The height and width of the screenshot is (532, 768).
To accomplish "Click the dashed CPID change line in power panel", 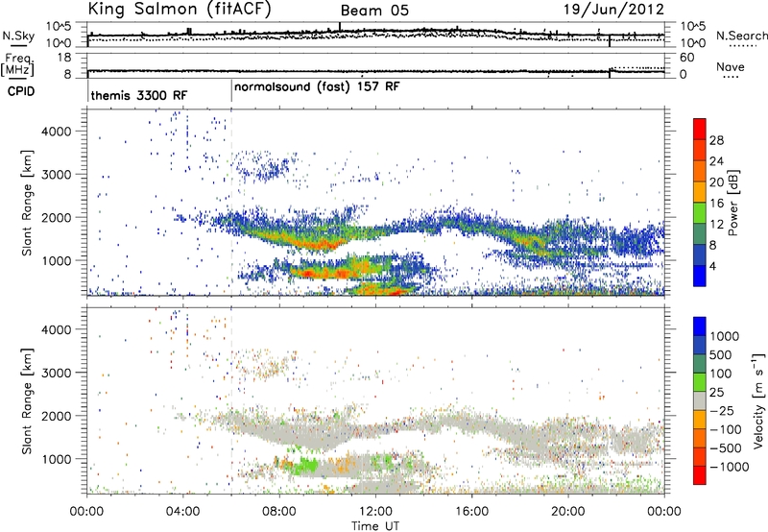I will (x=231, y=203).
